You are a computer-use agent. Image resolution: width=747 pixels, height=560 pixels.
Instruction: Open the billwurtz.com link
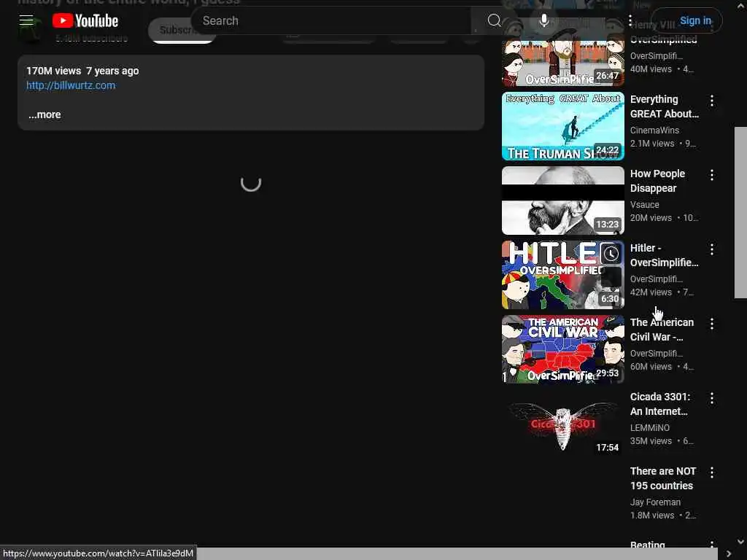pos(71,85)
